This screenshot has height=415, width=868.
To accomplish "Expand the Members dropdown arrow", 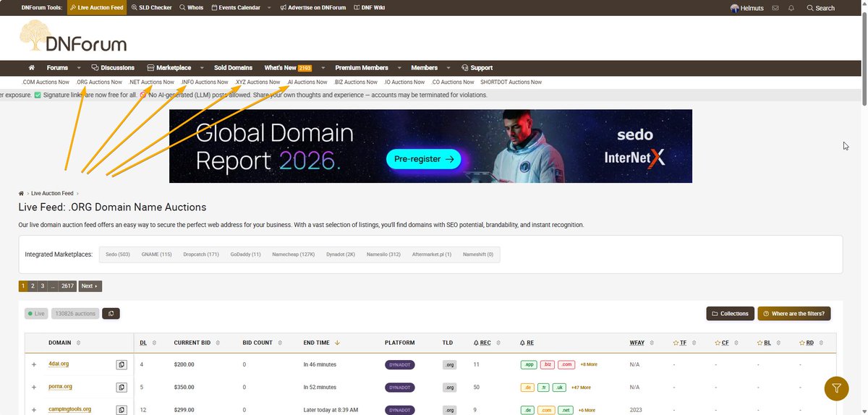I will coord(448,67).
